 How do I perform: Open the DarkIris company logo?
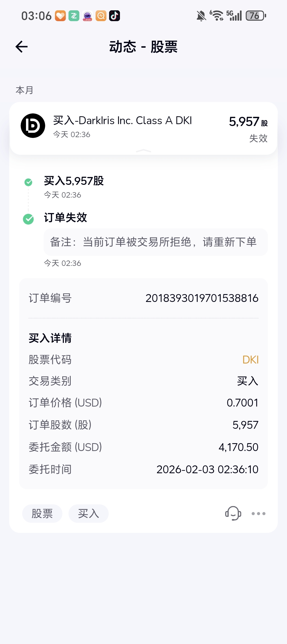[33, 126]
